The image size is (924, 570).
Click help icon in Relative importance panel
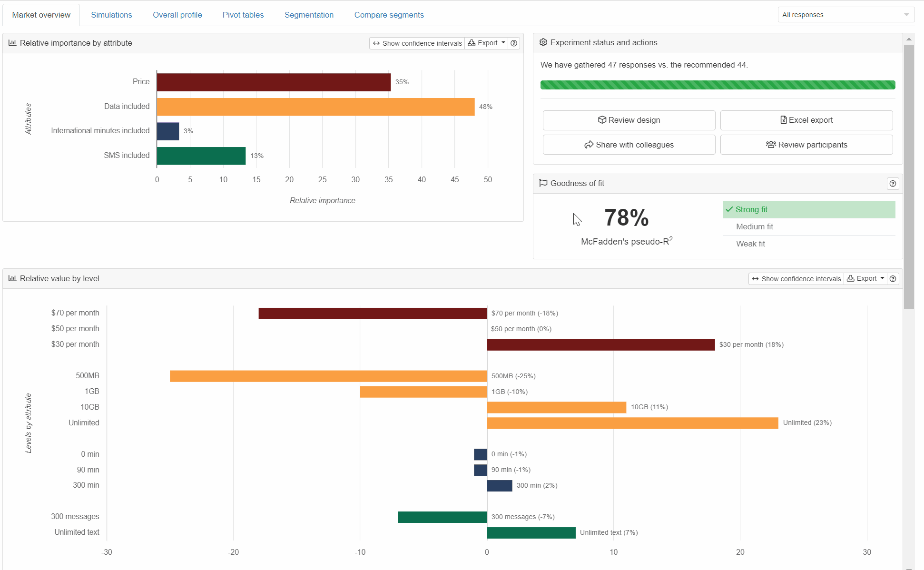(514, 43)
